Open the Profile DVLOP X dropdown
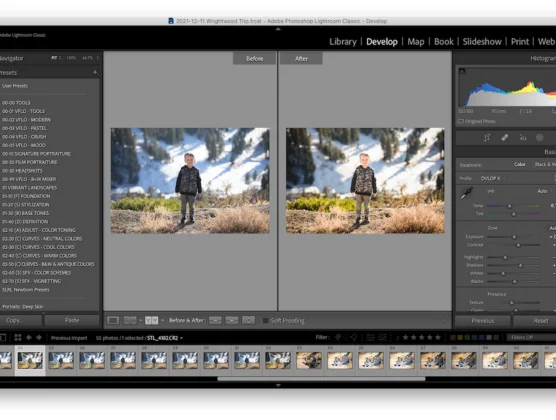This screenshot has width=556, height=420. 493,178
